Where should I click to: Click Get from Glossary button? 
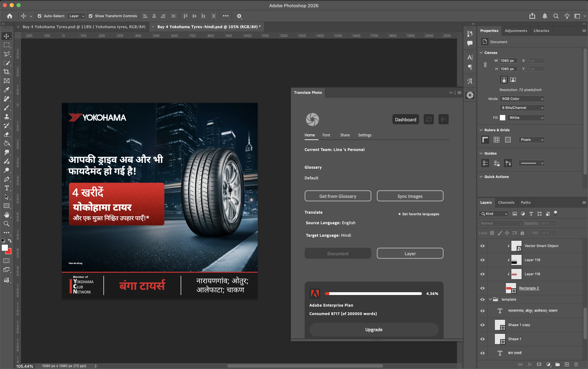point(338,196)
